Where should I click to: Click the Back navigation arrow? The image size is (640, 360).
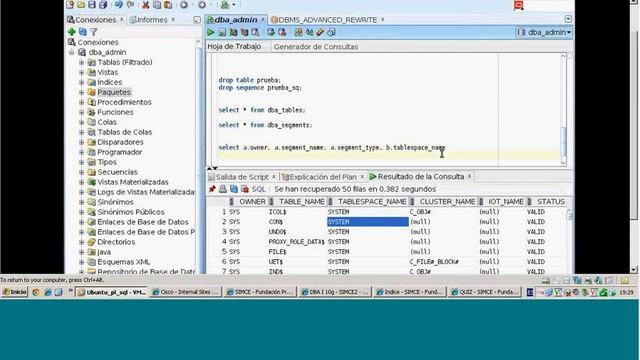point(184,5)
